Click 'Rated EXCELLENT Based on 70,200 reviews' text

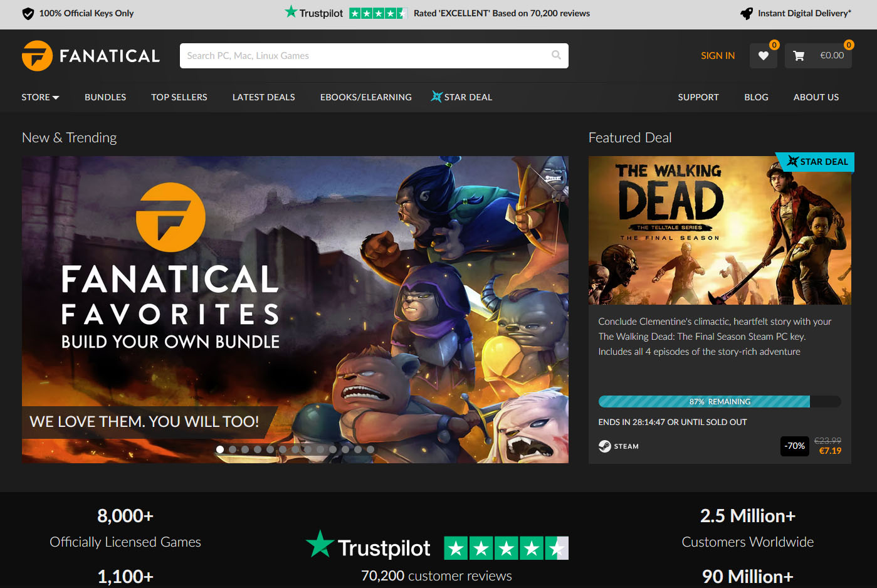[502, 13]
